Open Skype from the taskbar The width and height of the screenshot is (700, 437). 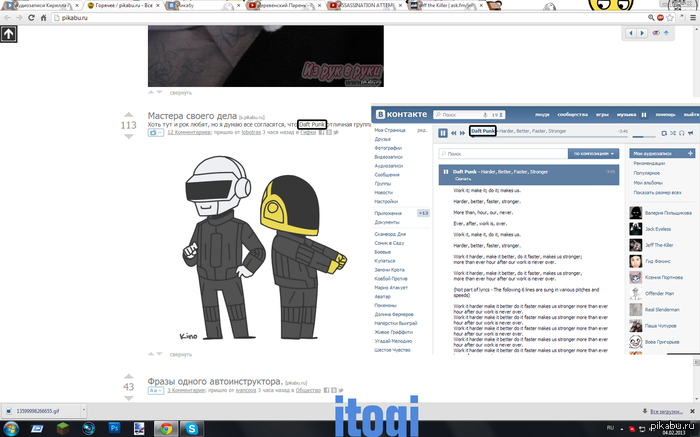191,427
